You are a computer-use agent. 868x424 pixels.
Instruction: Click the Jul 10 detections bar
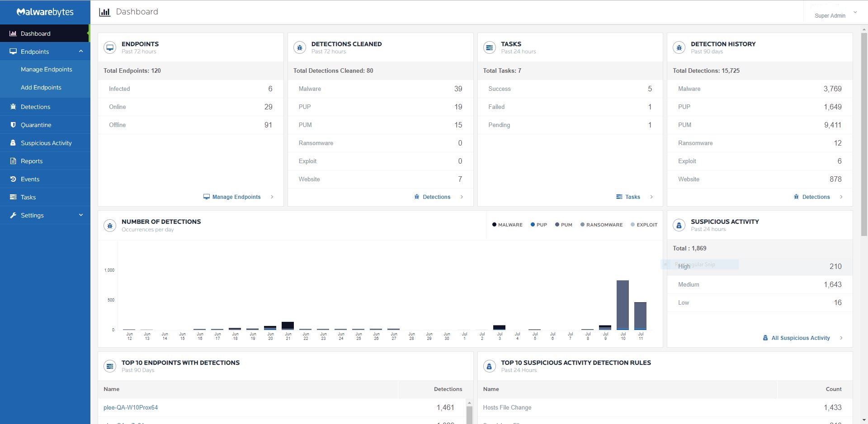pos(623,305)
